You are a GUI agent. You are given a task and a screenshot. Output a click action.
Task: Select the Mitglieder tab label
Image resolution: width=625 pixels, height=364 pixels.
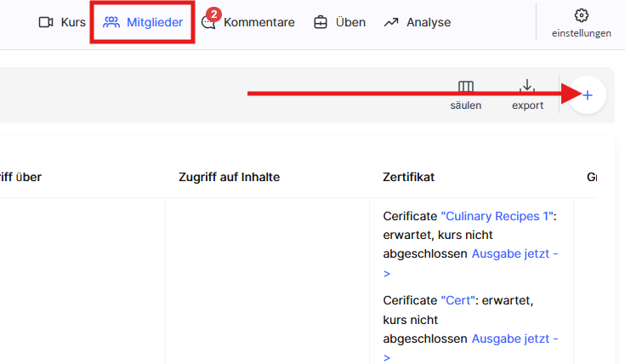point(155,23)
